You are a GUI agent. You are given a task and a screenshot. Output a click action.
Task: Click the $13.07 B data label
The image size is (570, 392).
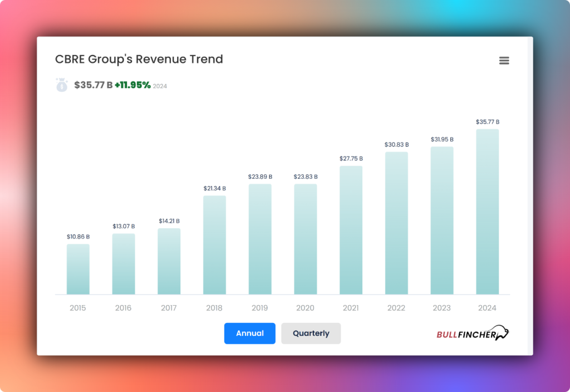tap(124, 226)
